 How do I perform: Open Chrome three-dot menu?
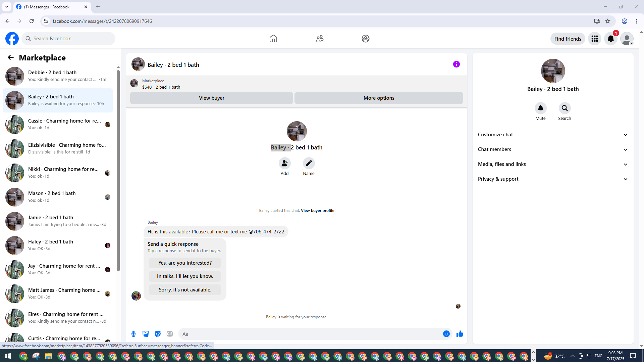637,21
